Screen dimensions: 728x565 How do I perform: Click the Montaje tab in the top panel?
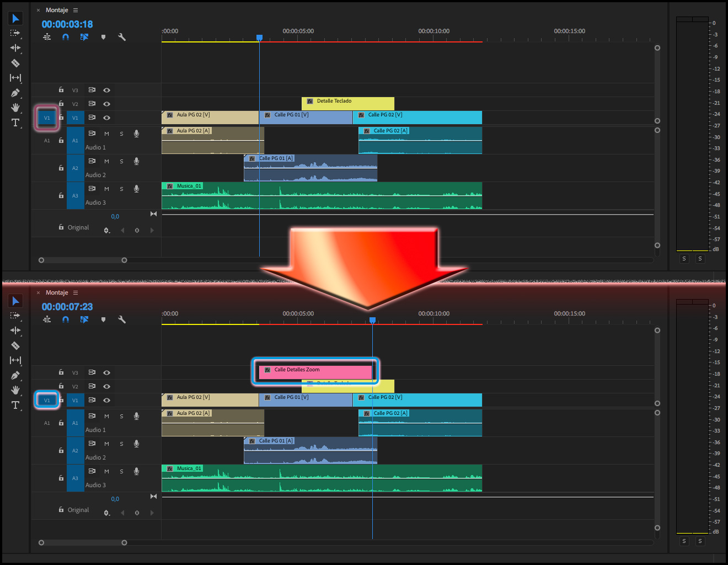coord(57,10)
